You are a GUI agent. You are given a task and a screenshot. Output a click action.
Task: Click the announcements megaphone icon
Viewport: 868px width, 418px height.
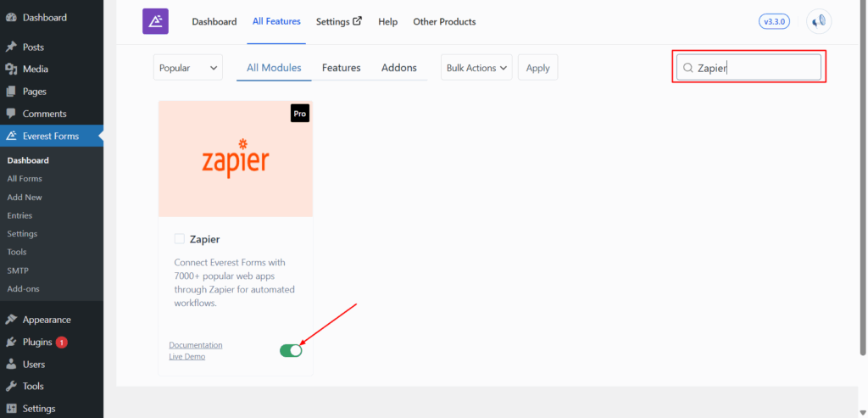819,21
